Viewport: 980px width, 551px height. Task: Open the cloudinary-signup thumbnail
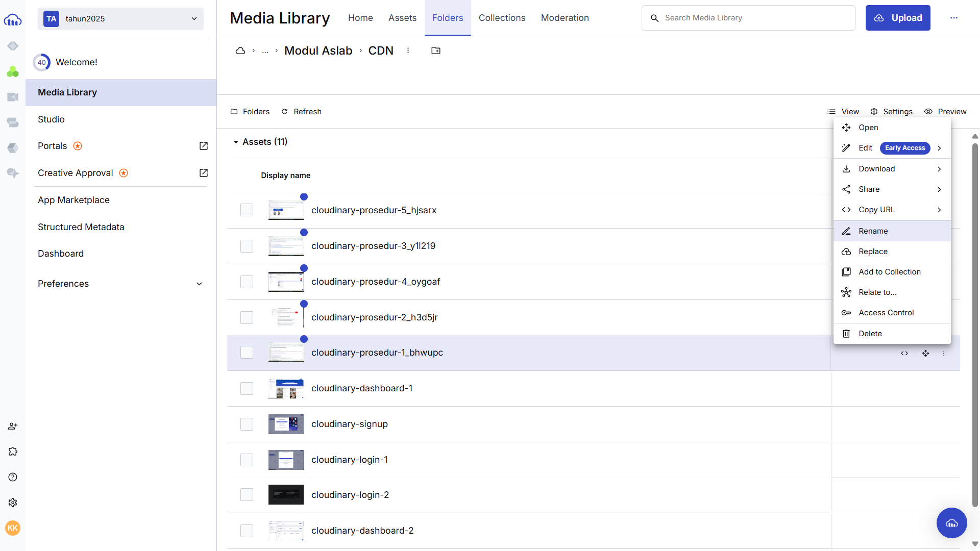(x=286, y=424)
